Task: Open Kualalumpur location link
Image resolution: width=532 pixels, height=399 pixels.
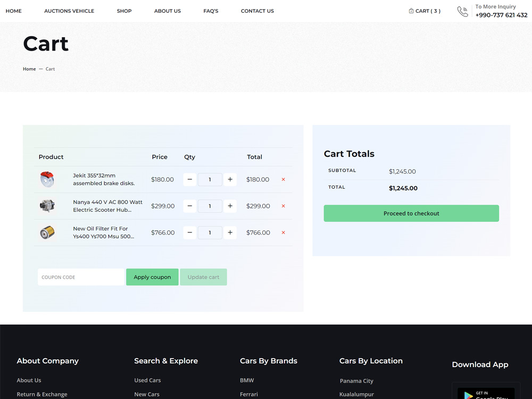Action: (x=356, y=394)
